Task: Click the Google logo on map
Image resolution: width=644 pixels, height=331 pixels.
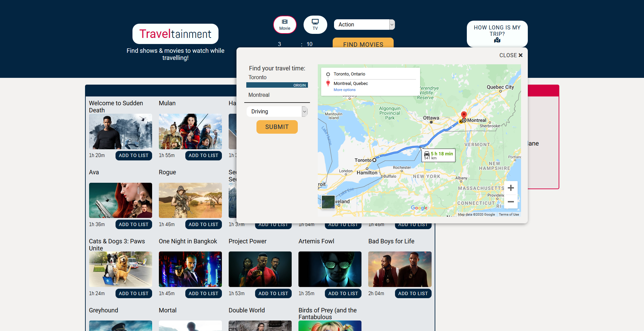Action: pos(419,207)
